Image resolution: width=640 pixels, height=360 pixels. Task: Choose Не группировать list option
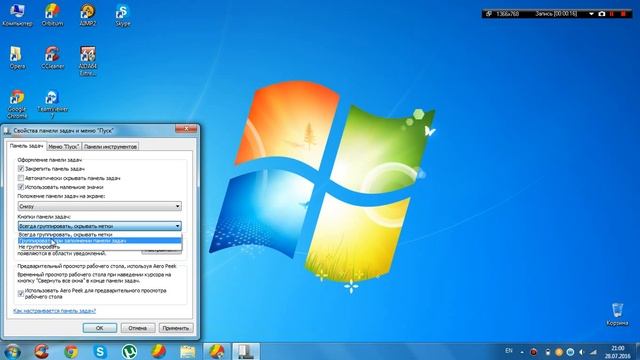(100, 247)
